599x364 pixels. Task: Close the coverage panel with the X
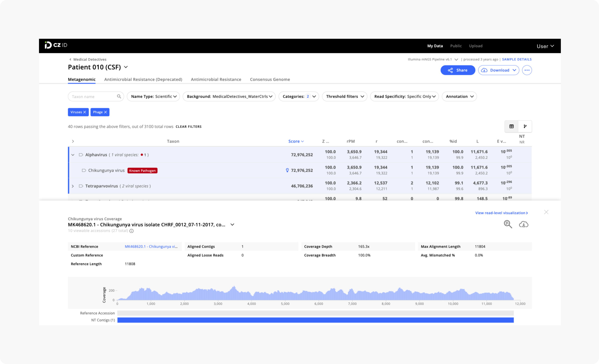pyautogui.click(x=546, y=212)
